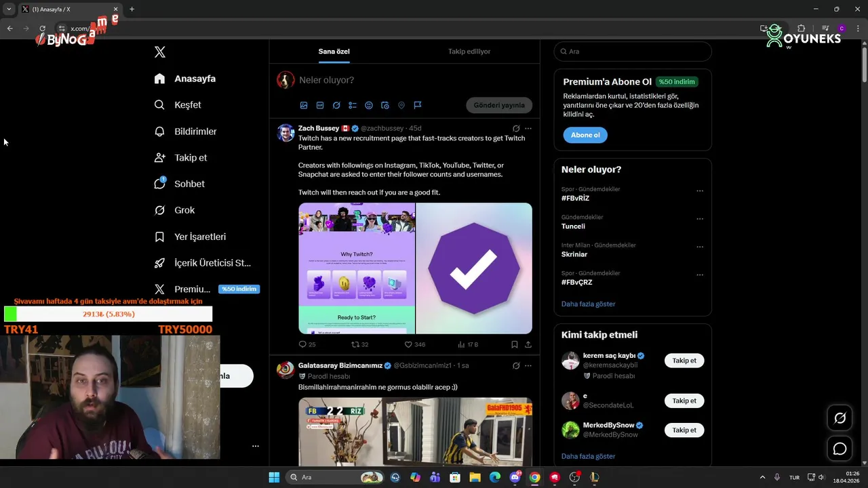Like Zach Bussey's post (346)

pos(415,344)
